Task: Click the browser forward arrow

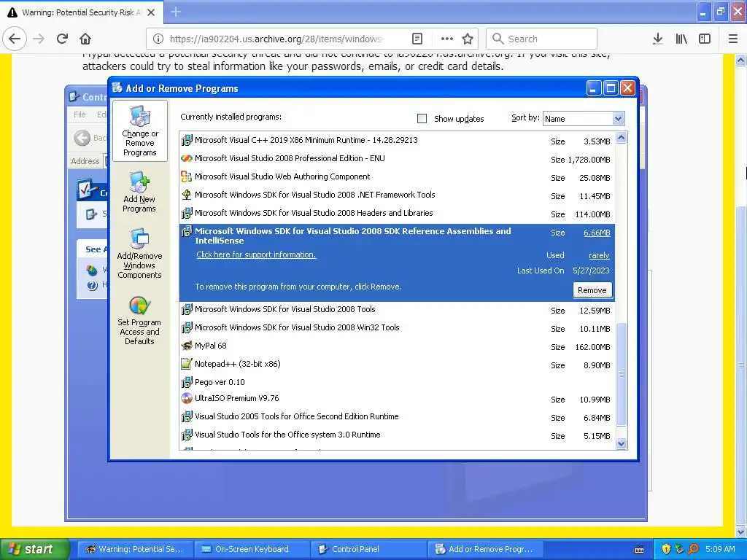Action: click(39, 39)
